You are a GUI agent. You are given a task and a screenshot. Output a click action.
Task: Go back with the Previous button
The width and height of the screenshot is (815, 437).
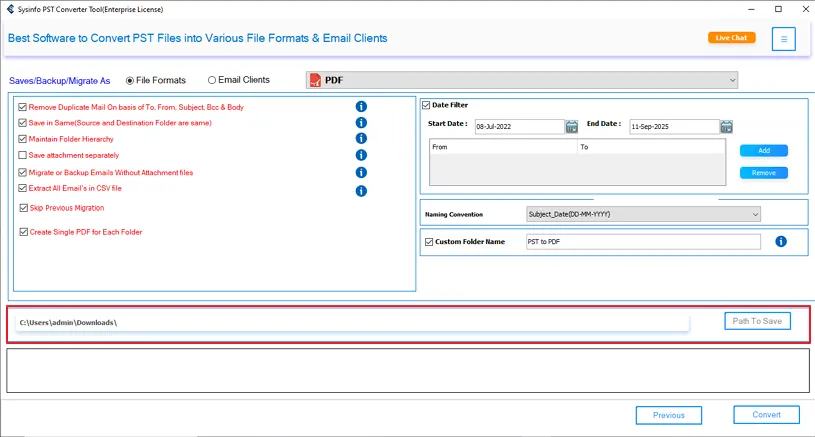coord(669,415)
